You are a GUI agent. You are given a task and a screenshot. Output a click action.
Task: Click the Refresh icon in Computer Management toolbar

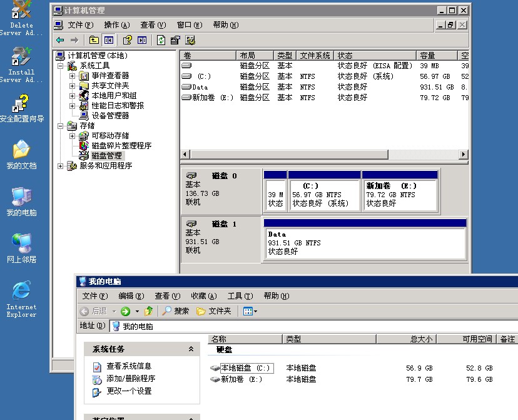(161, 40)
